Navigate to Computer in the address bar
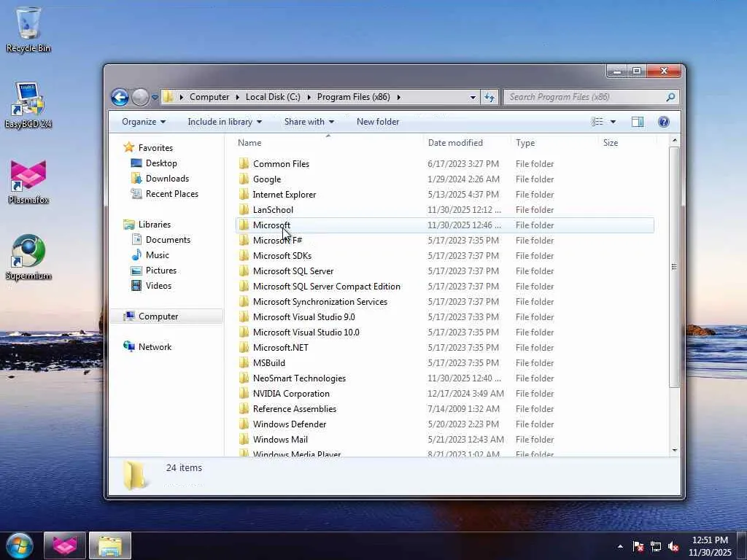Viewport: 747px width, 560px height. (209, 97)
